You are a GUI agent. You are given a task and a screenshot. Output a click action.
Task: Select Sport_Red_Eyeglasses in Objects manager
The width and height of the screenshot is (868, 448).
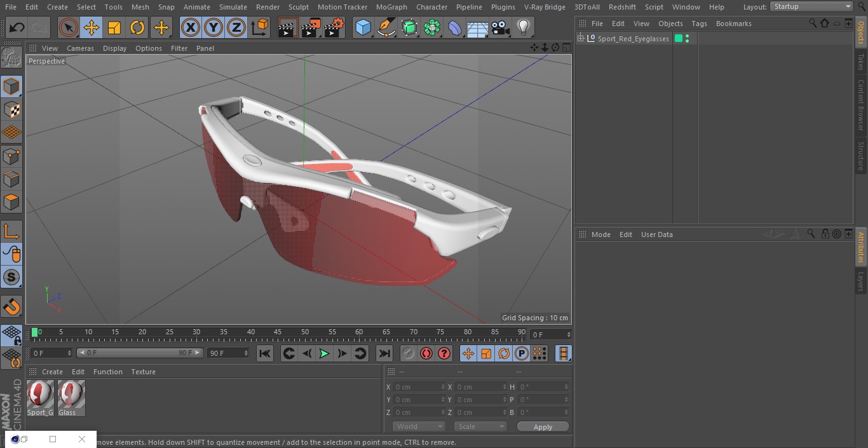tap(633, 39)
